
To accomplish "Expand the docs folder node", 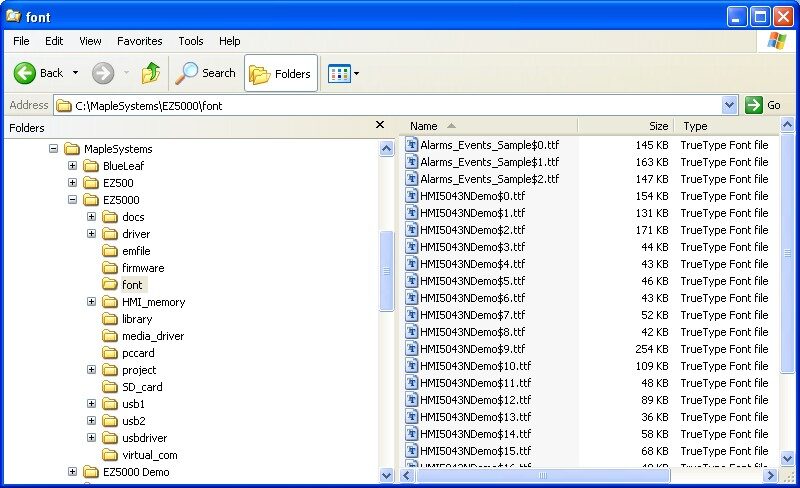I will pos(91,216).
